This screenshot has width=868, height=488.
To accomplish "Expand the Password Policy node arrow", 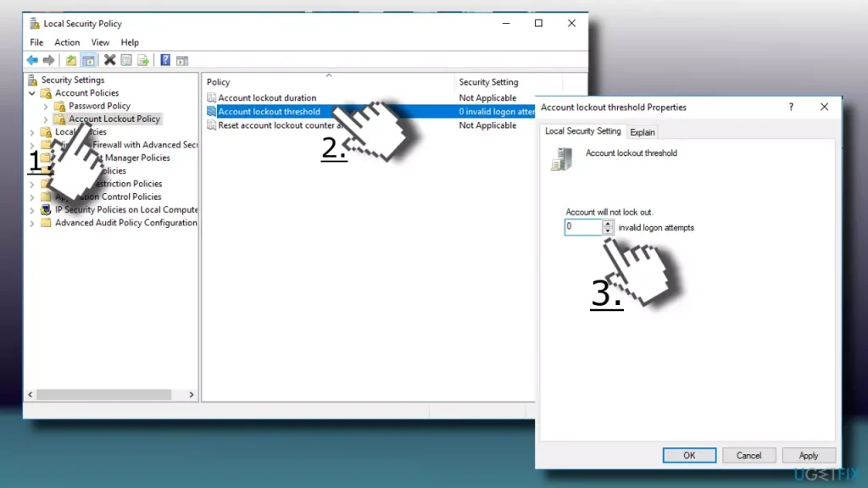I will click(x=46, y=107).
